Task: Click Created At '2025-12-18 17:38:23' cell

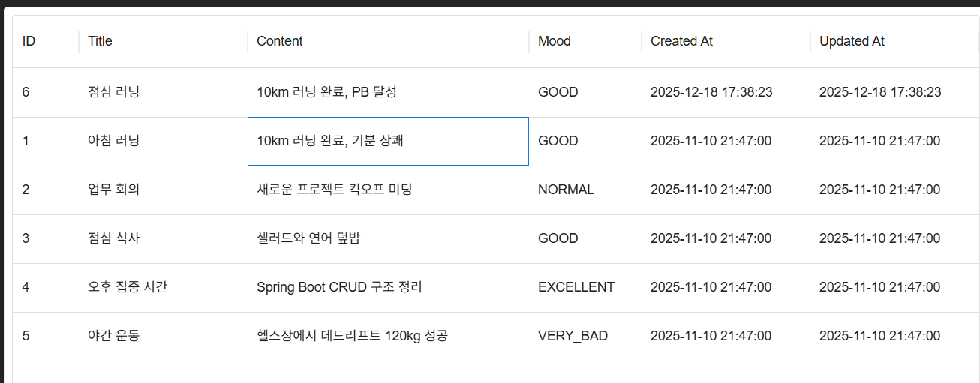Action: click(726, 92)
